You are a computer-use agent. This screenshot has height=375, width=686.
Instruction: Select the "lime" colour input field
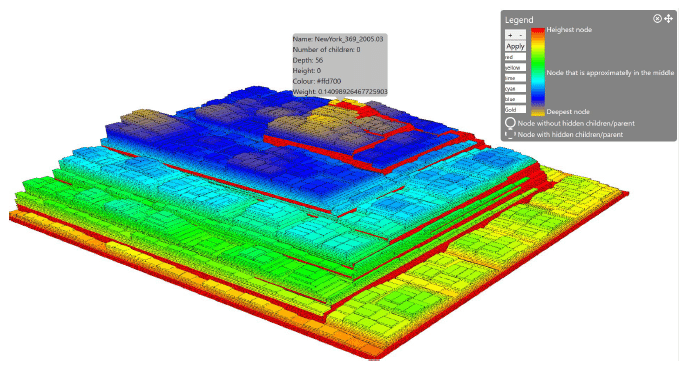(515, 78)
